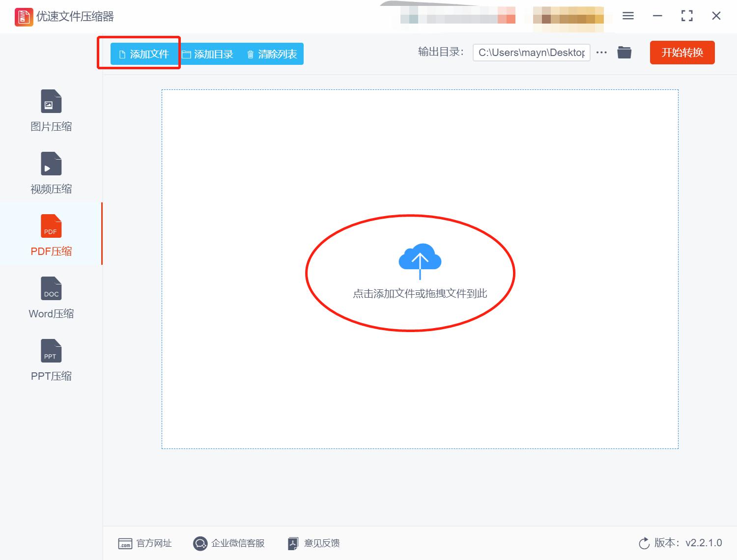737x560 pixels.
Task: Select the Word压缩 DOC icon
Action: [x=51, y=288]
